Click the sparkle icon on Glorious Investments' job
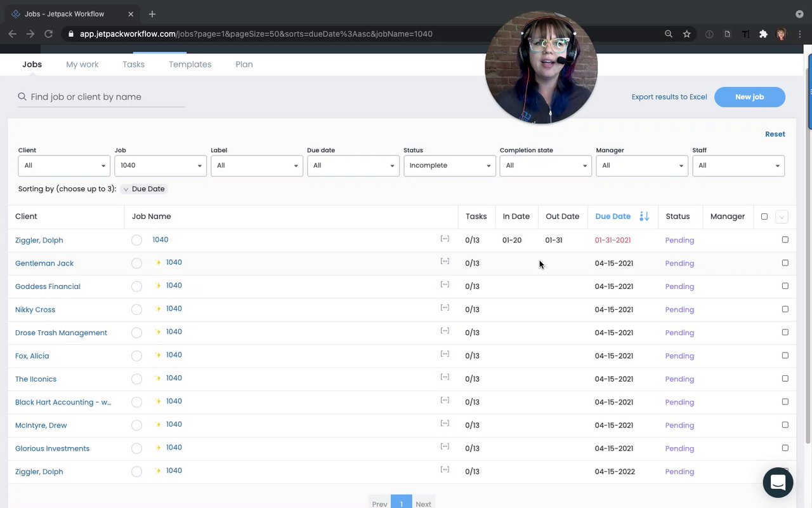The width and height of the screenshot is (812, 508). click(x=158, y=448)
